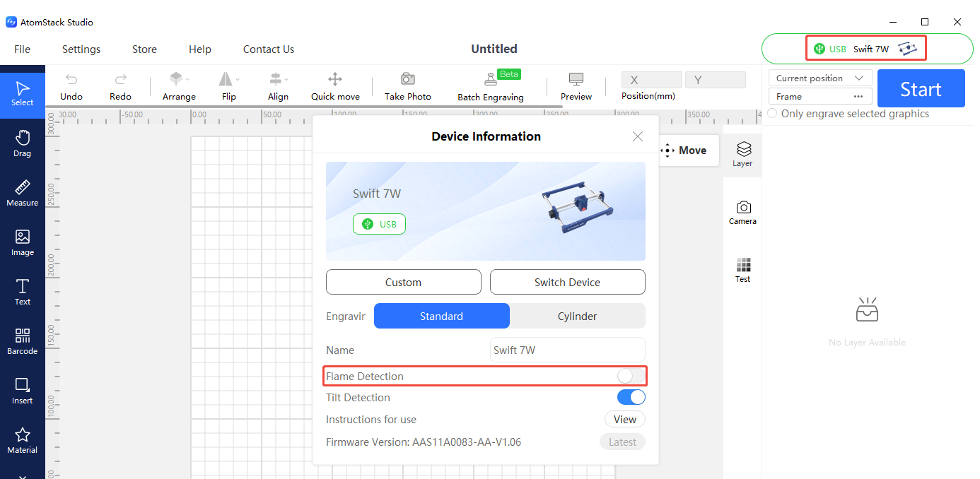Select Standard engraving mode

(442, 316)
